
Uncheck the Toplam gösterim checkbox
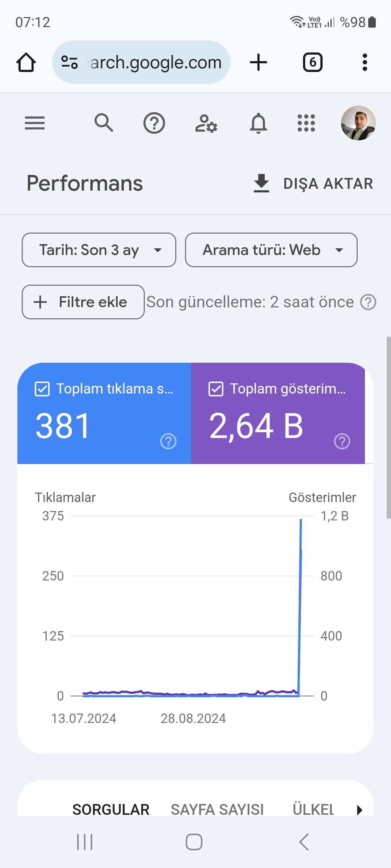click(x=216, y=389)
